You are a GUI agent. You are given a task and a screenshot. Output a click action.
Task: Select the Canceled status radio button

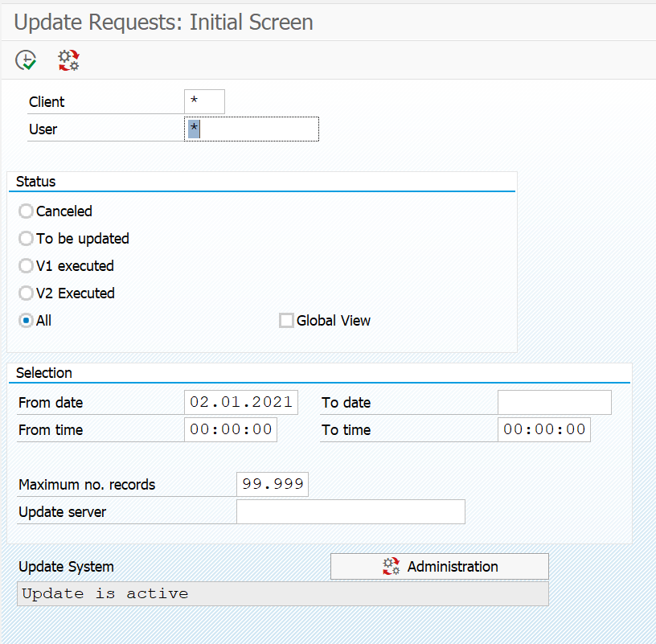pos(26,211)
